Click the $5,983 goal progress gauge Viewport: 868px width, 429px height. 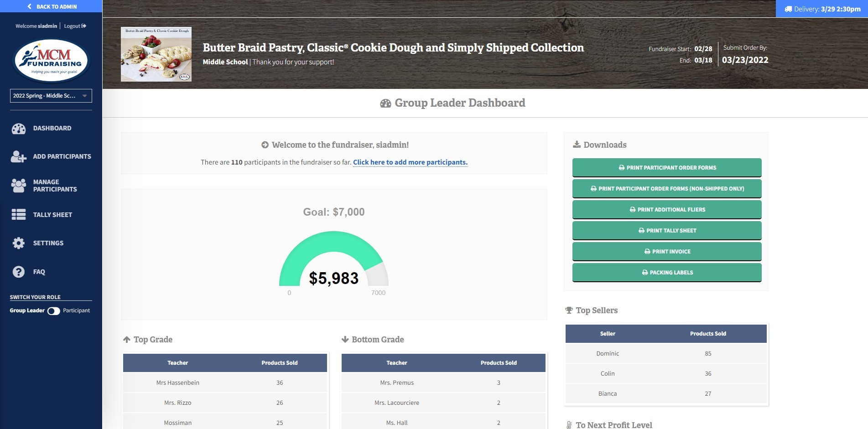tap(334, 262)
